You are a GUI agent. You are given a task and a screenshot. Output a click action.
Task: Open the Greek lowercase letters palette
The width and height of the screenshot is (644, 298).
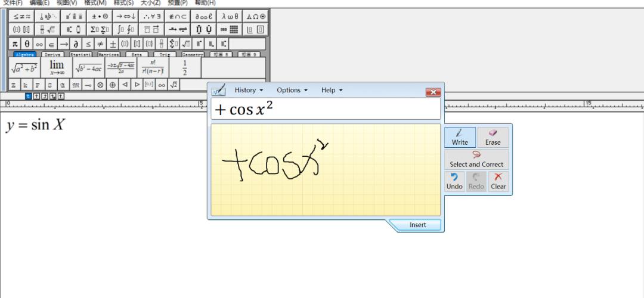tap(229, 17)
